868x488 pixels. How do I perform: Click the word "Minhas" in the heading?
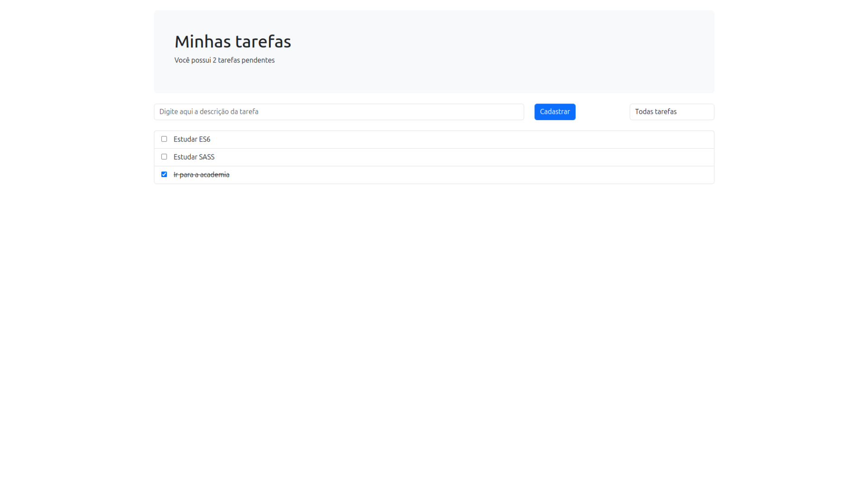[x=202, y=42]
